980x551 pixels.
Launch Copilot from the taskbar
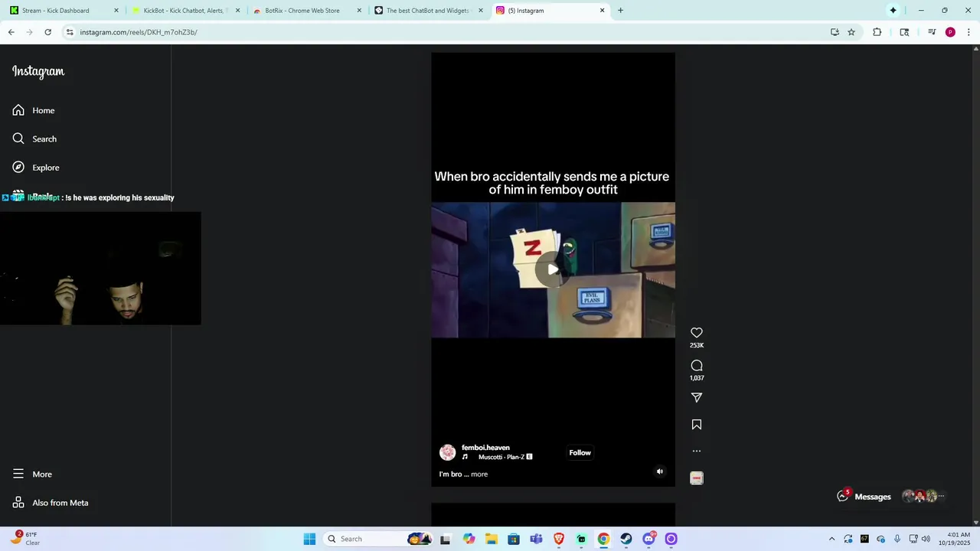(x=469, y=539)
